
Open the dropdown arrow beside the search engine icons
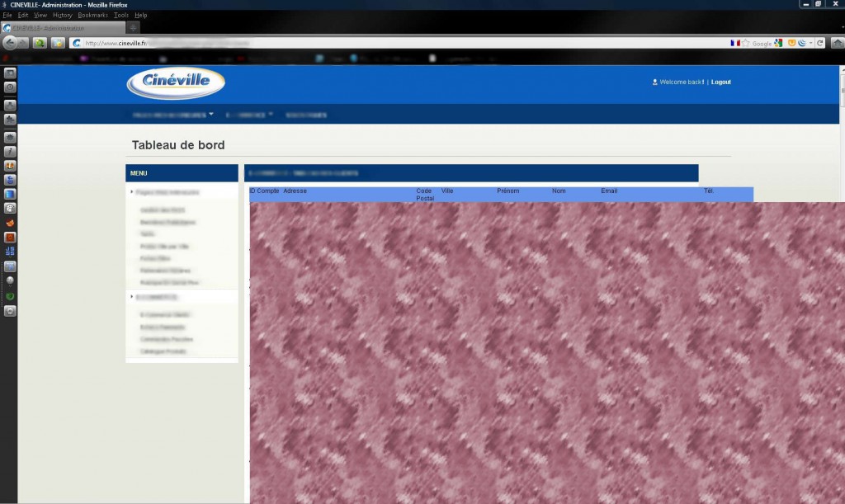coord(810,43)
